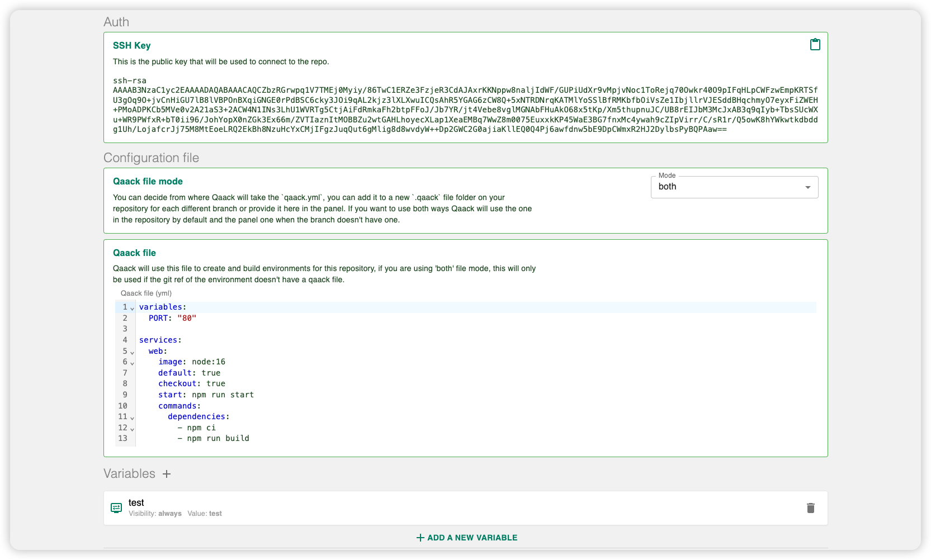
Task: Click the 'Visibility: always' text
Action: [155, 514]
